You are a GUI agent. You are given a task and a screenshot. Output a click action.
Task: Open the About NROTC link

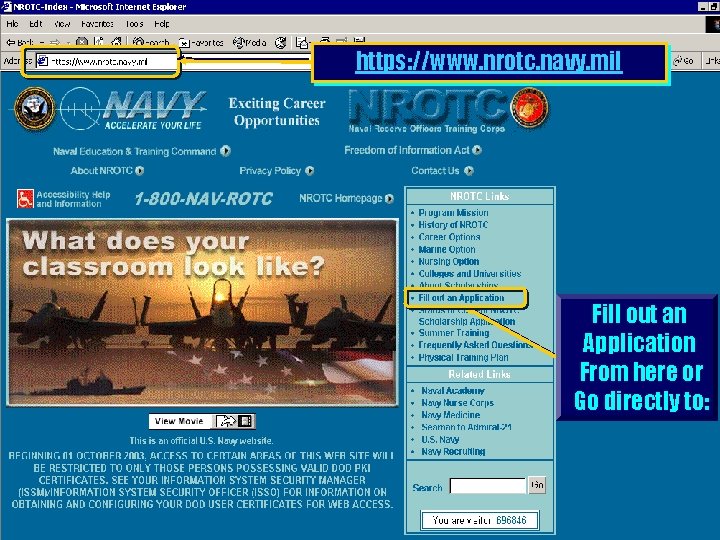[101, 171]
